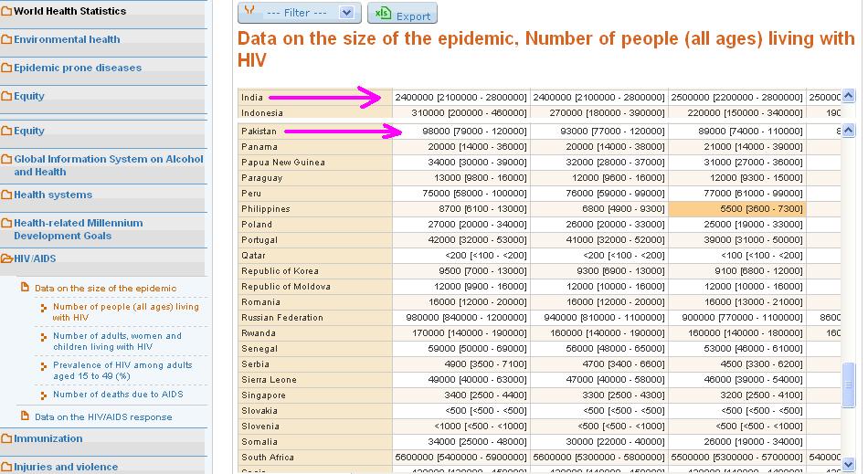Click the folder icon beside World Health Statistics

(x=6, y=12)
